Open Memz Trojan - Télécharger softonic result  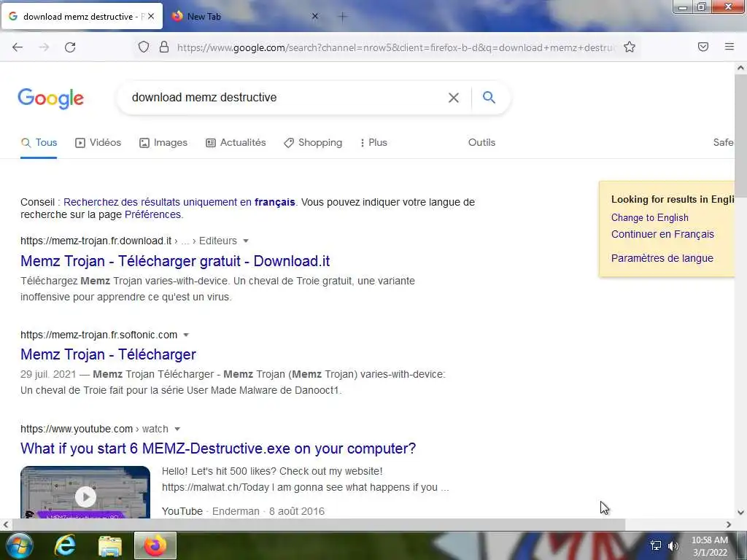(x=108, y=354)
